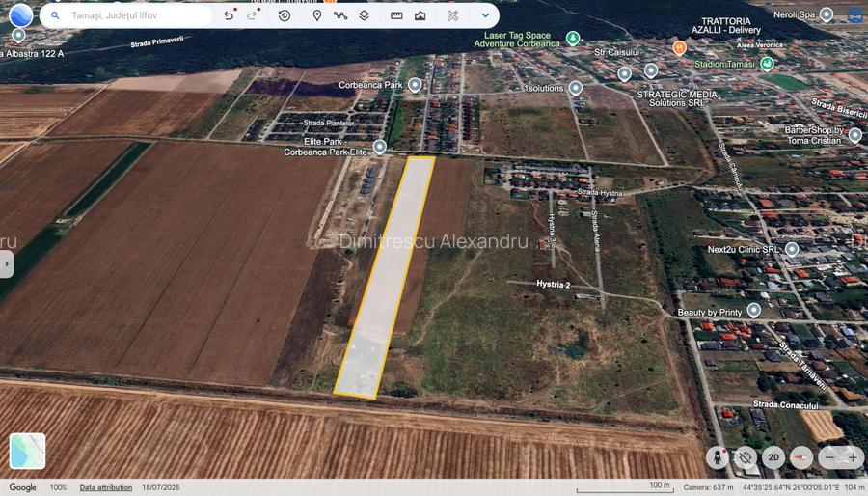Click the search field showing Tamași
The width and height of the screenshot is (868, 496).
point(135,15)
